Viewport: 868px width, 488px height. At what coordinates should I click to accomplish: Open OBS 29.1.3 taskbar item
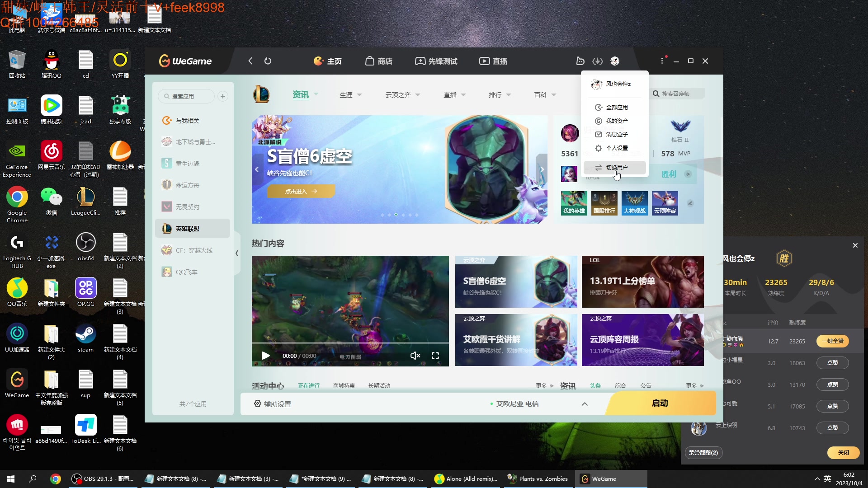(104, 479)
